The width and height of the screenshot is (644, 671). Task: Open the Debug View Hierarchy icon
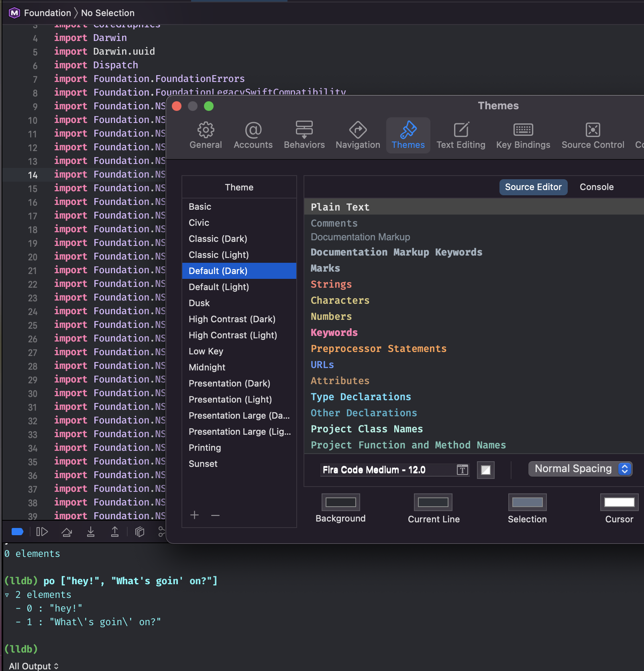pos(139,532)
